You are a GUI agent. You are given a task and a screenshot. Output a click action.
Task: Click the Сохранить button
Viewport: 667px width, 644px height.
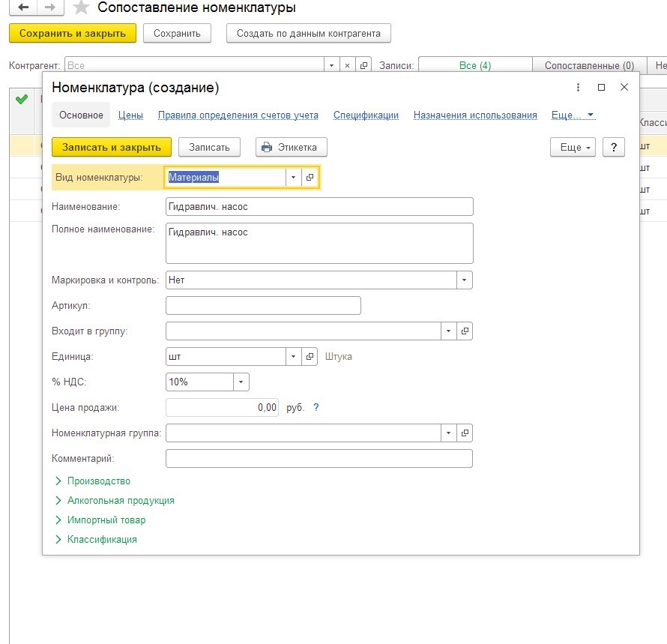pyautogui.click(x=177, y=33)
